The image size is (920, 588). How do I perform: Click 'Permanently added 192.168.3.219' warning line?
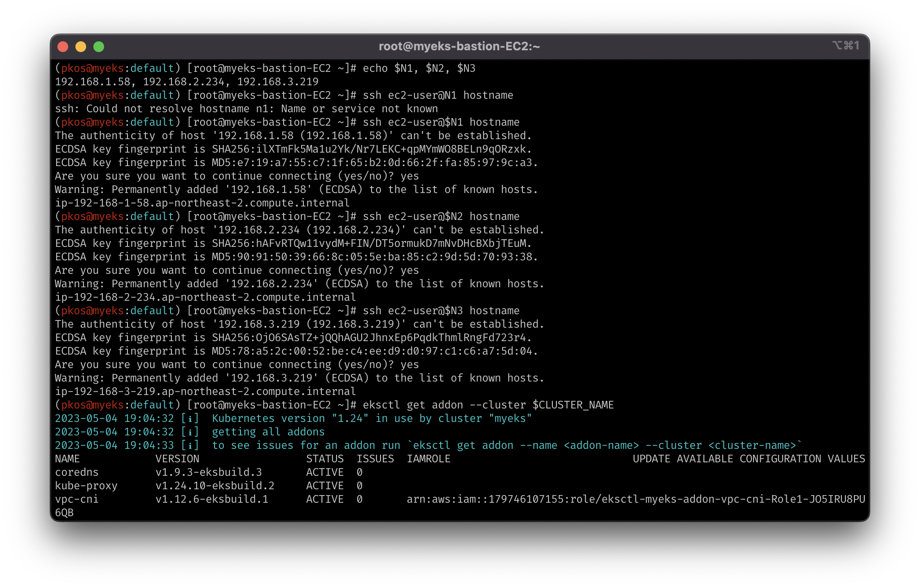pyautogui.click(x=300, y=378)
